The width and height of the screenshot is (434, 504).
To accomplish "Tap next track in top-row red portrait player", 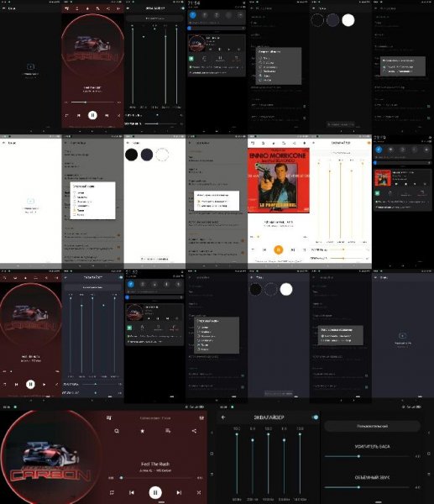I will click(x=107, y=115).
